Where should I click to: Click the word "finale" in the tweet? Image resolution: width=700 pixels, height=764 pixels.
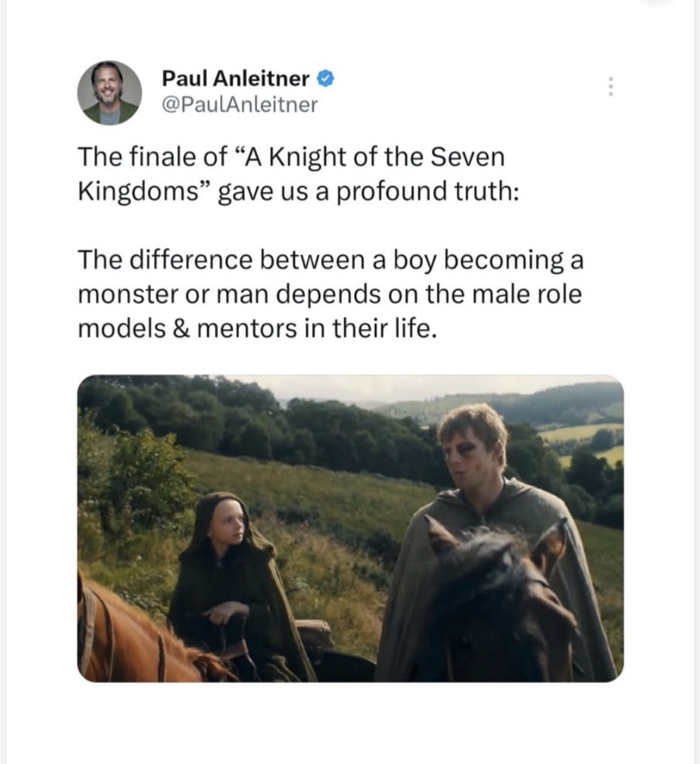click(x=159, y=157)
